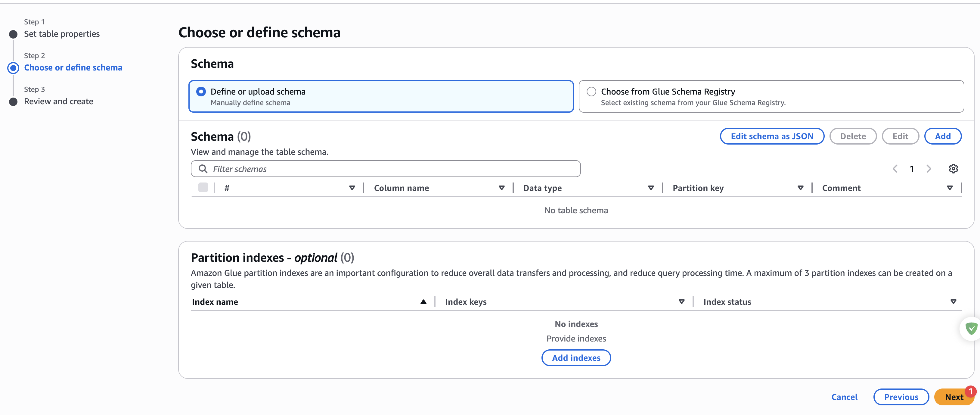The width and height of the screenshot is (980, 415).
Task: Open Column name sort dropdown arrow
Action: click(x=501, y=188)
